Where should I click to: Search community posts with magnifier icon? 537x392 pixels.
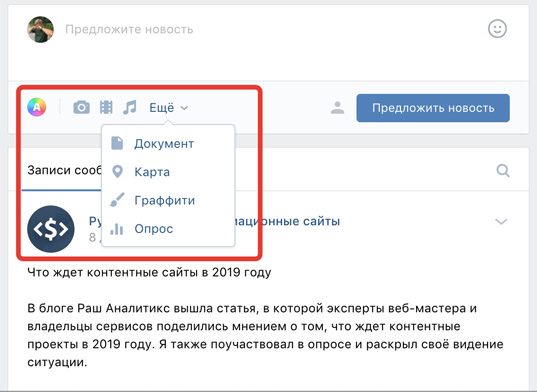click(x=503, y=170)
